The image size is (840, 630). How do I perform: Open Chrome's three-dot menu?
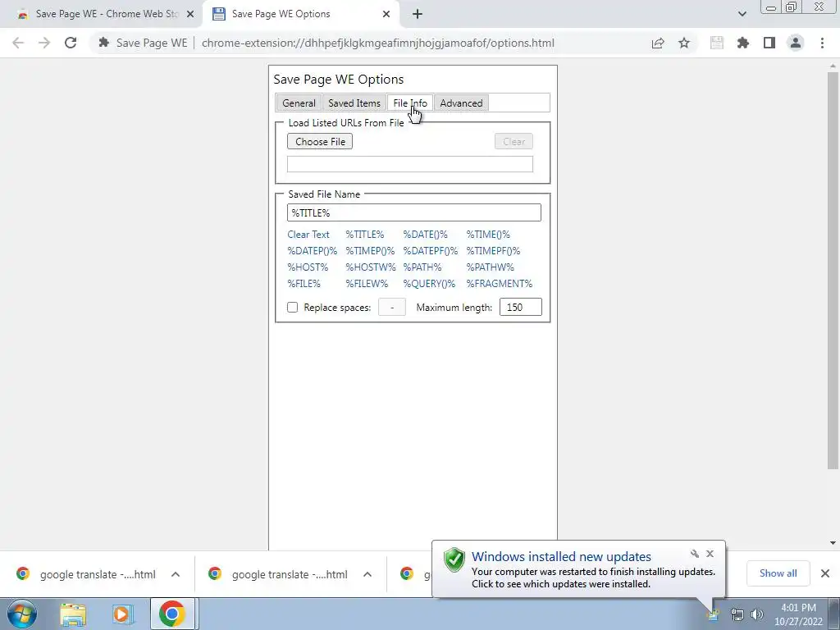pyautogui.click(x=822, y=43)
